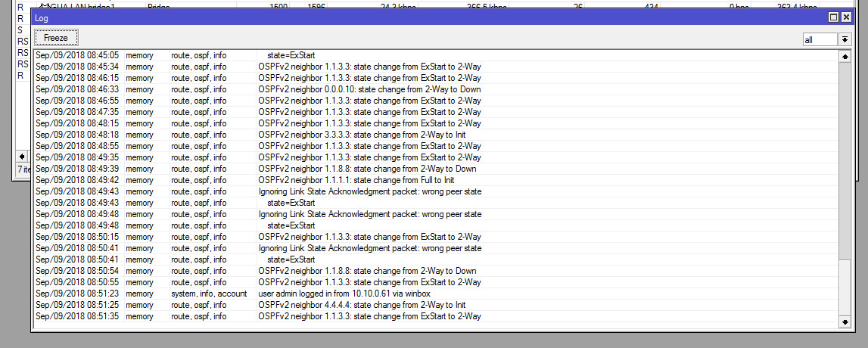Select the 08:46:55 neighbor 1.1.3.3 log entry
The width and height of the screenshot is (868, 348).
click(x=436, y=101)
